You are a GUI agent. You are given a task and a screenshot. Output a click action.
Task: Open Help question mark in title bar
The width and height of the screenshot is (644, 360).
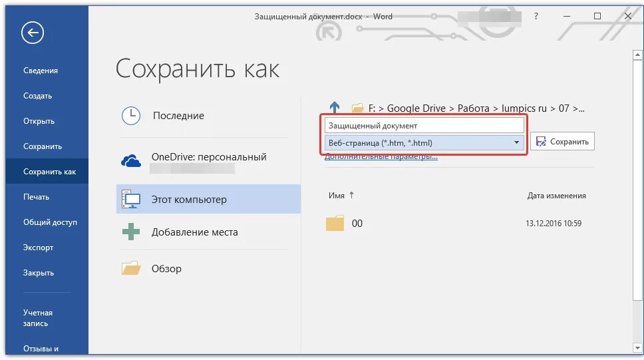536,17
